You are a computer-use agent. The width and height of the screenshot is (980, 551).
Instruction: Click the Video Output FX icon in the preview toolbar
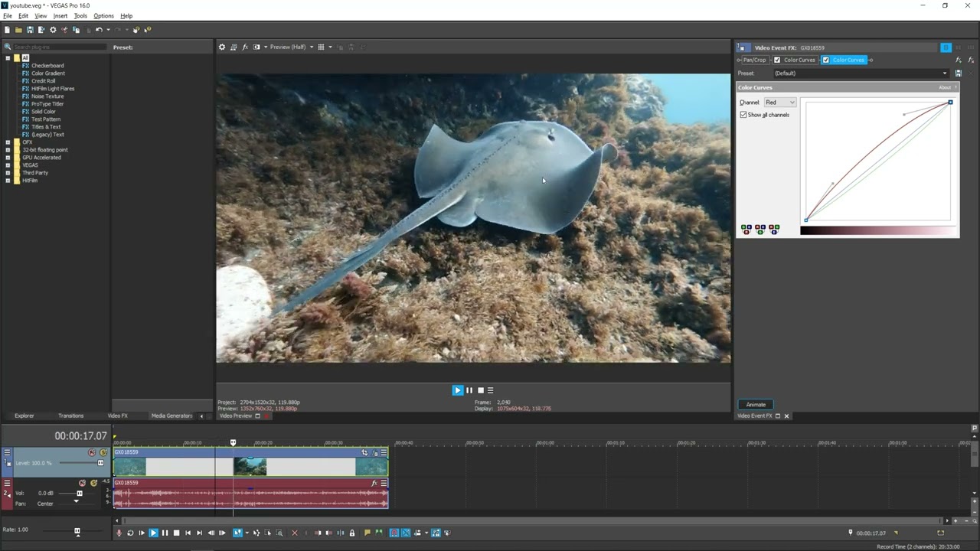(245, 47)
